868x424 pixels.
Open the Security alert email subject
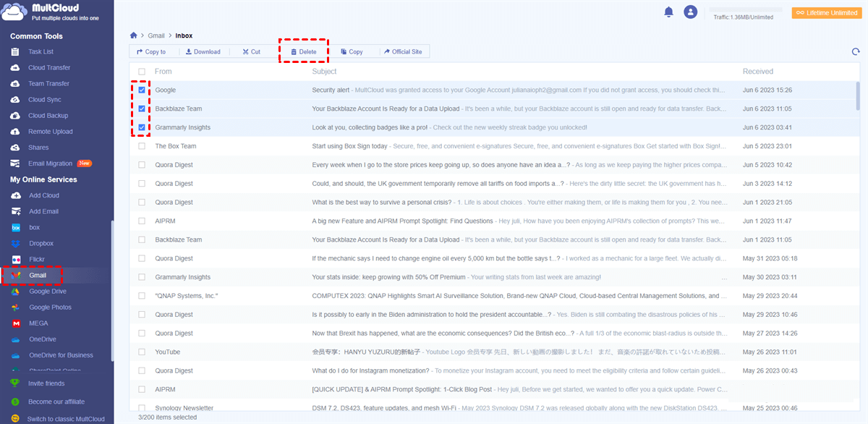[331, 90]
